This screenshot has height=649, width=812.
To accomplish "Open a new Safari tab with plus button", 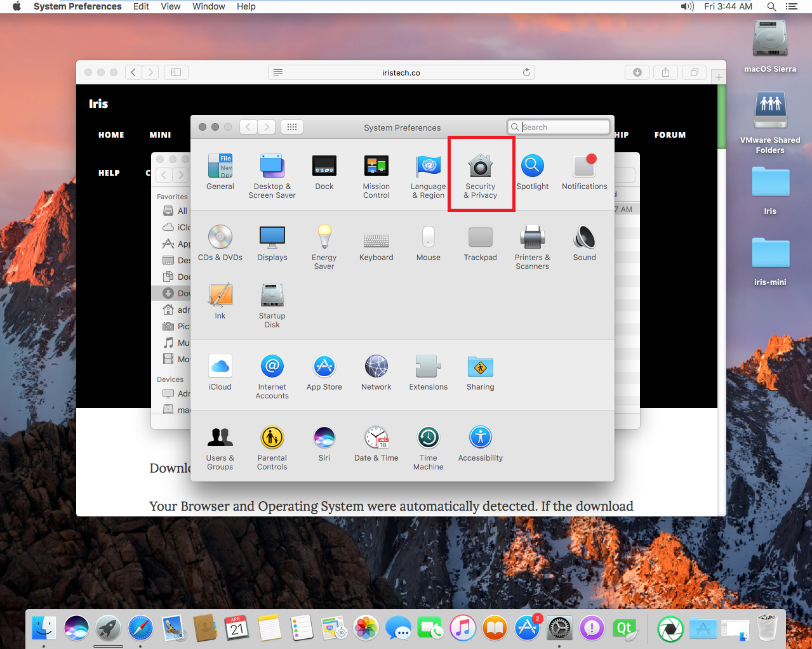I will pyautogui.click(x=719, y=77).
